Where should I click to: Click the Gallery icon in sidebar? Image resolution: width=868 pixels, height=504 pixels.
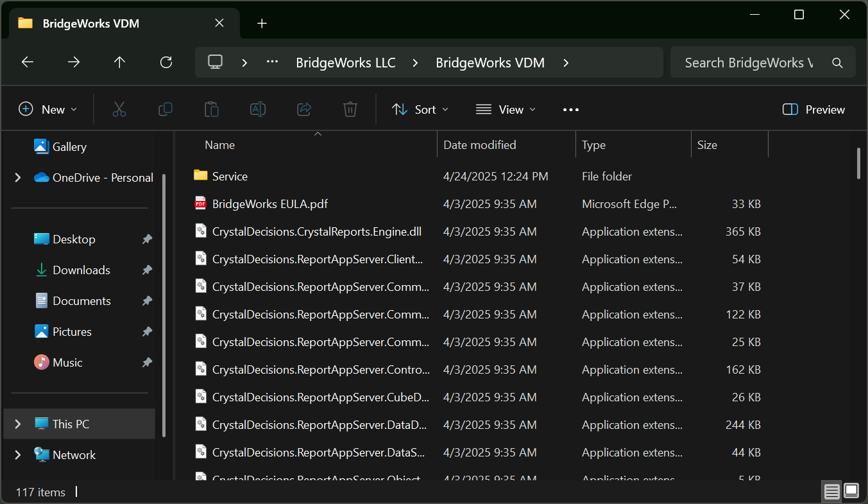(x=42, y=146)
